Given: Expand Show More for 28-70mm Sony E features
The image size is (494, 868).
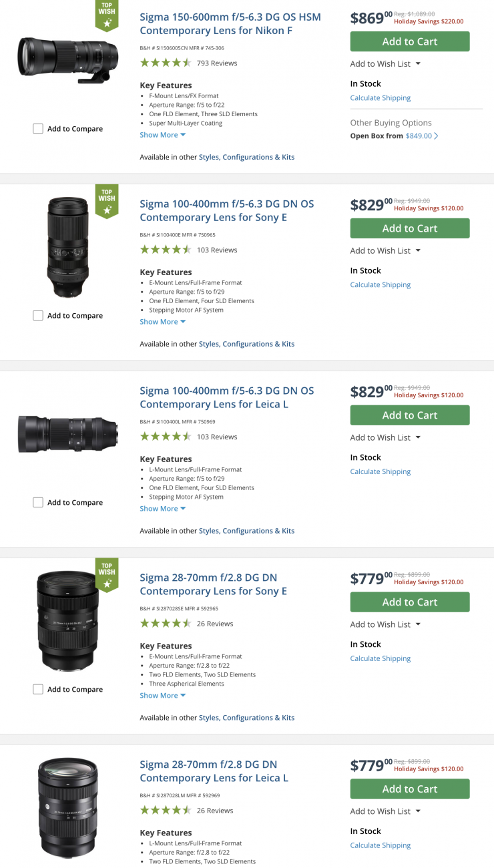Looking at the screenshot, I should 162,696.
